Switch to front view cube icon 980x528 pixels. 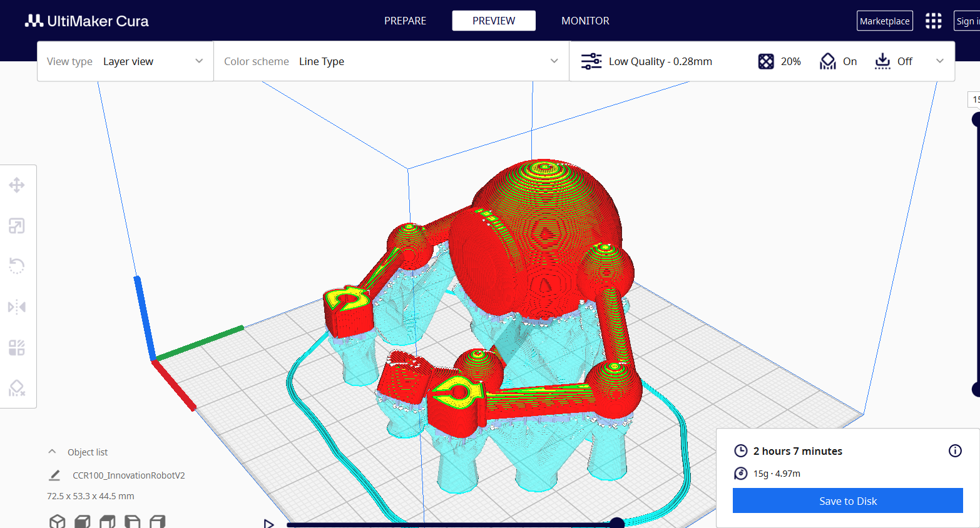[x=83, y=521]
